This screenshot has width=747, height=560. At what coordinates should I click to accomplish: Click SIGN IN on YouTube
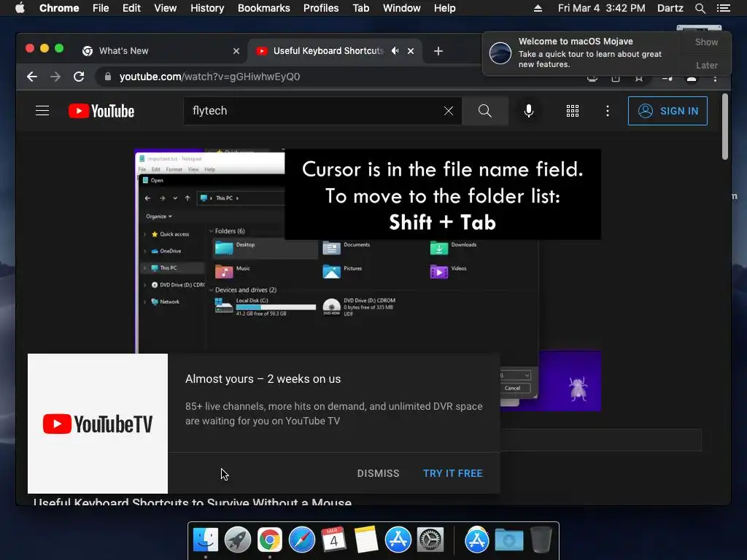(x=667, y=111)
